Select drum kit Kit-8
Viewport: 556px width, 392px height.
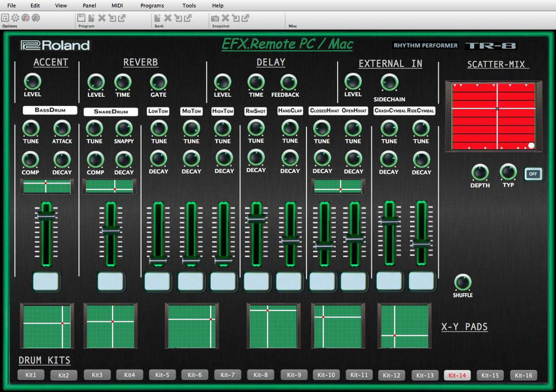[261, 375]
